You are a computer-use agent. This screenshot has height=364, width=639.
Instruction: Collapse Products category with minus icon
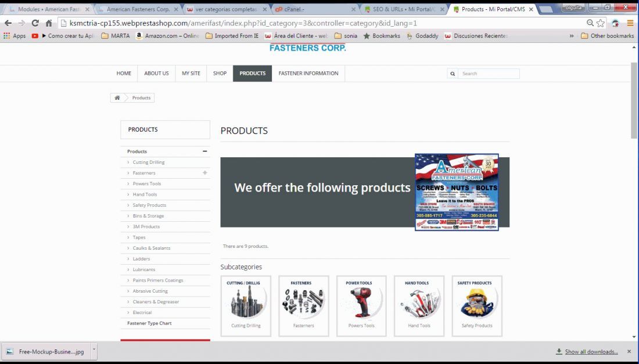[205, 151]
